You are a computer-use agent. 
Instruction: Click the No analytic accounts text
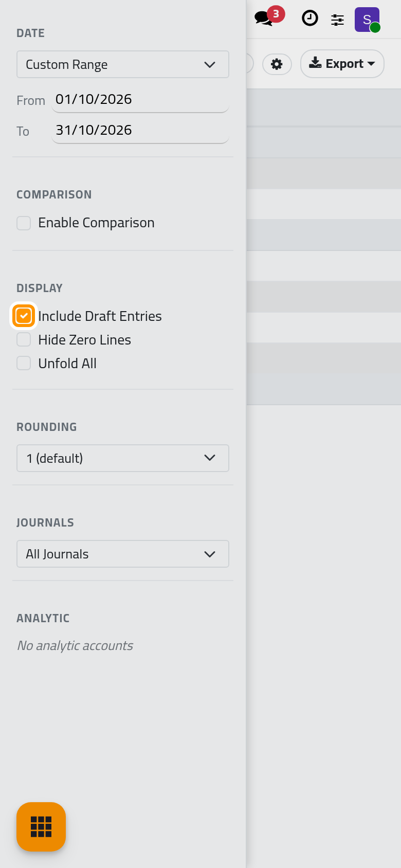(75, 645)
